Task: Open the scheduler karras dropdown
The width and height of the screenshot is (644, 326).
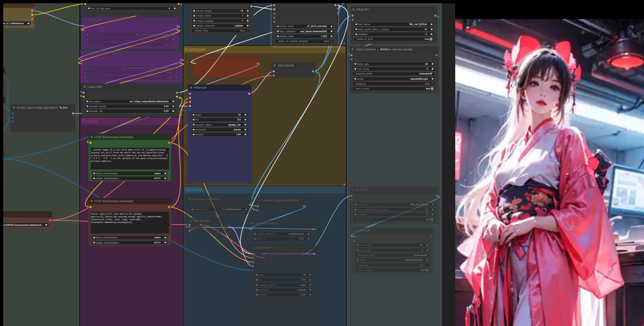Action: point(220,130)
